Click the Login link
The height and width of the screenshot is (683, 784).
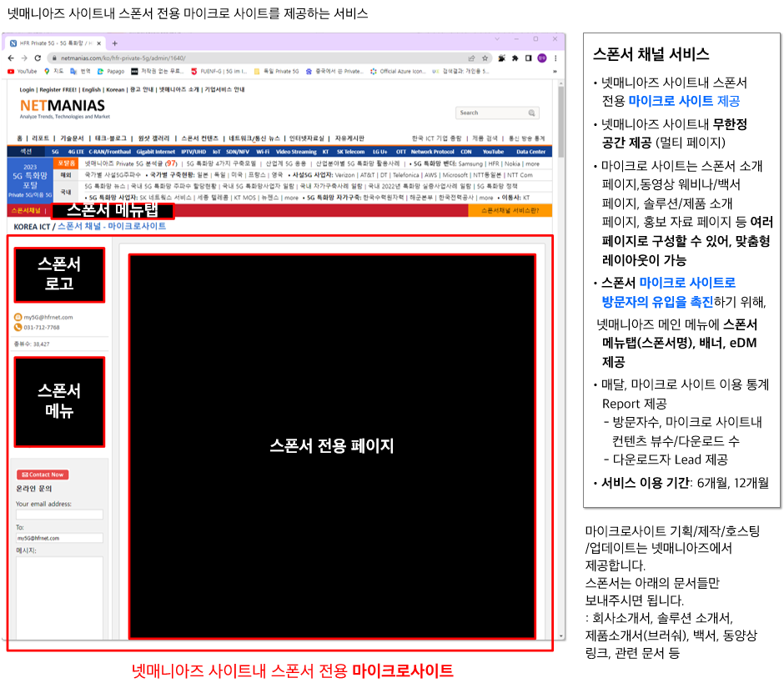[27, 90]
